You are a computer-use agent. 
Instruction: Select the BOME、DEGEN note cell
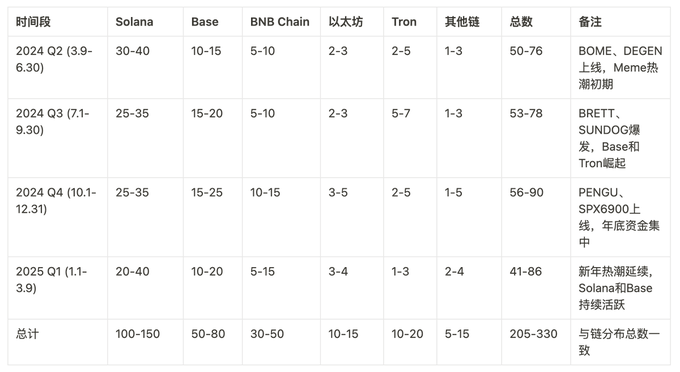[x=620, y=67]
